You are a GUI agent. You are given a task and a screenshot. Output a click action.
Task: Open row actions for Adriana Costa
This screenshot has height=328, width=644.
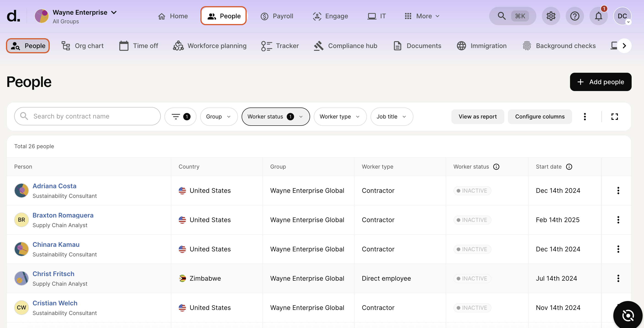click(618, 191)
